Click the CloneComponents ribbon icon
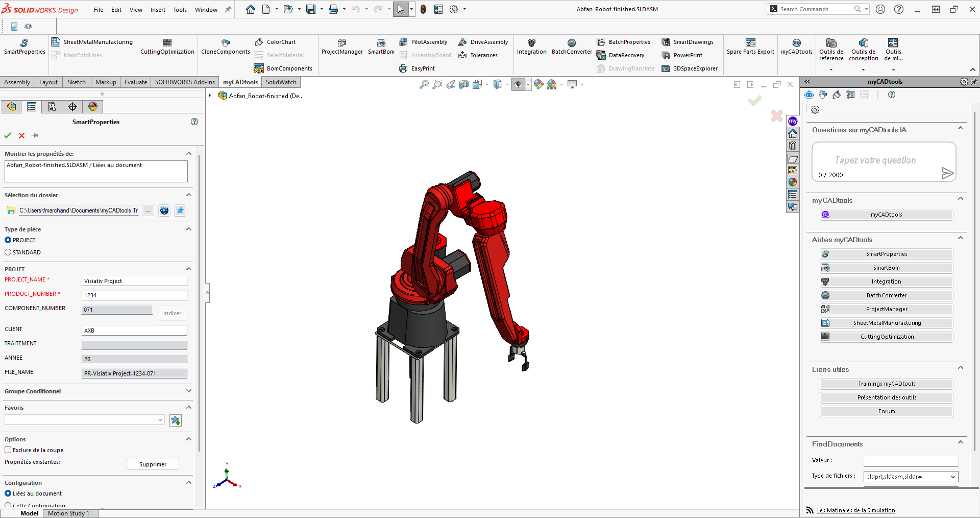Image resolution: width=980 pixels, height=518 pixels. (225, 46)
